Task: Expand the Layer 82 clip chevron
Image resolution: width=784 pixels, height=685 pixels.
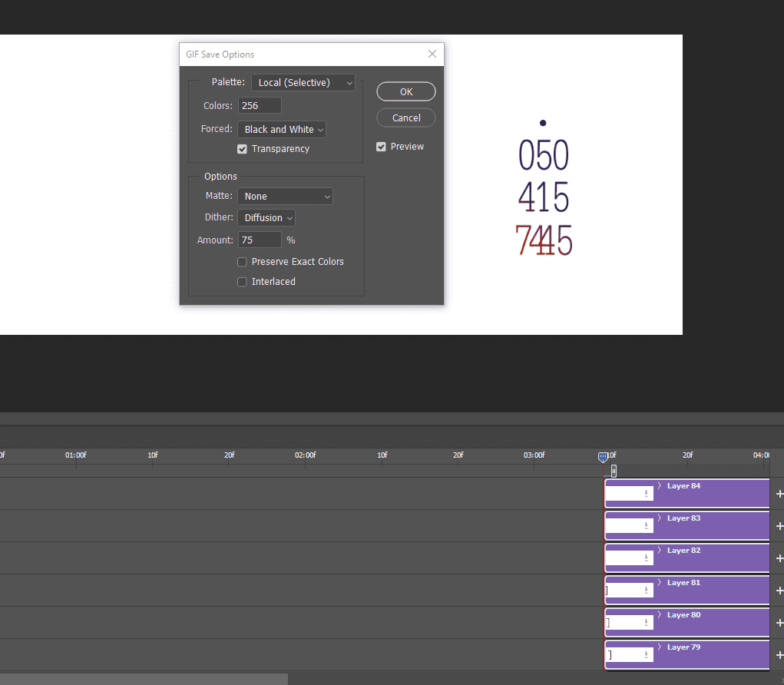Action: [x=660, y=550]
